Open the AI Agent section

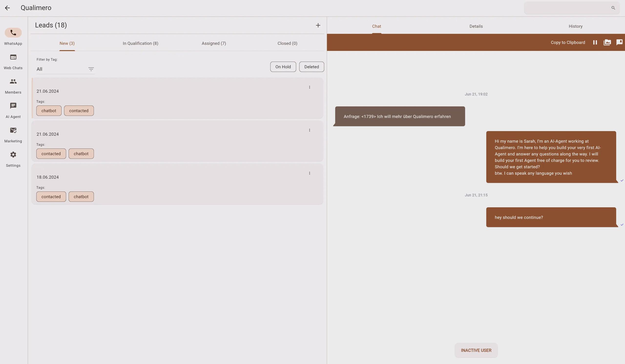point(13,106)
